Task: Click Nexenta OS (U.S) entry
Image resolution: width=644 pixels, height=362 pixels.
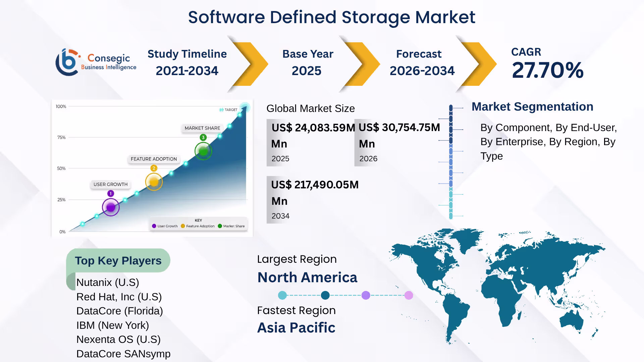Action: [x=118, y=340]
